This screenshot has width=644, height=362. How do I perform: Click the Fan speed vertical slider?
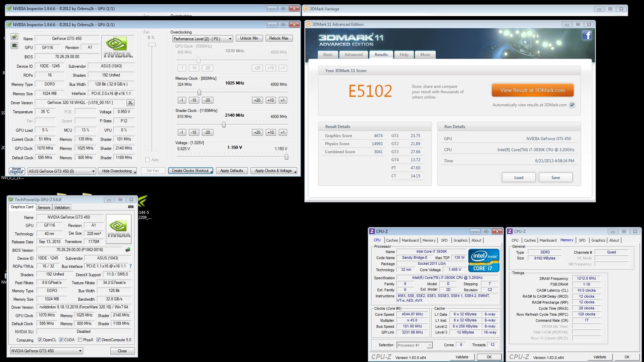[152, 45]
